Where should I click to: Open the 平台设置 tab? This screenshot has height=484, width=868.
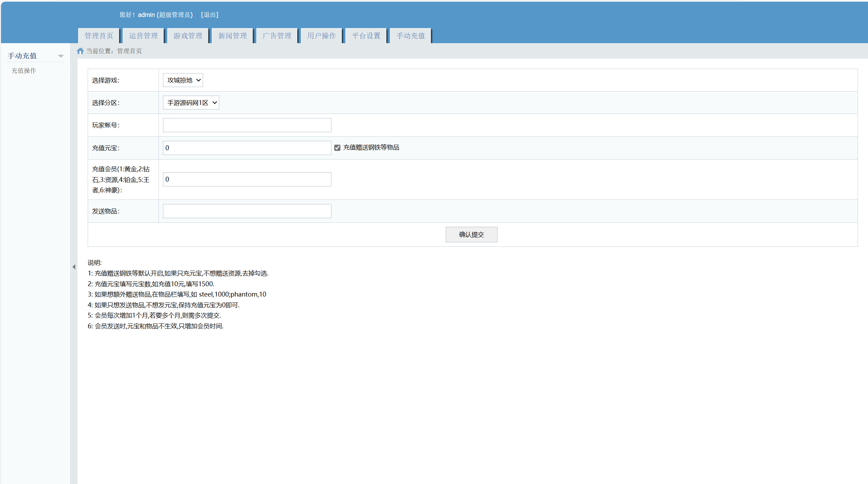point(366,36)
